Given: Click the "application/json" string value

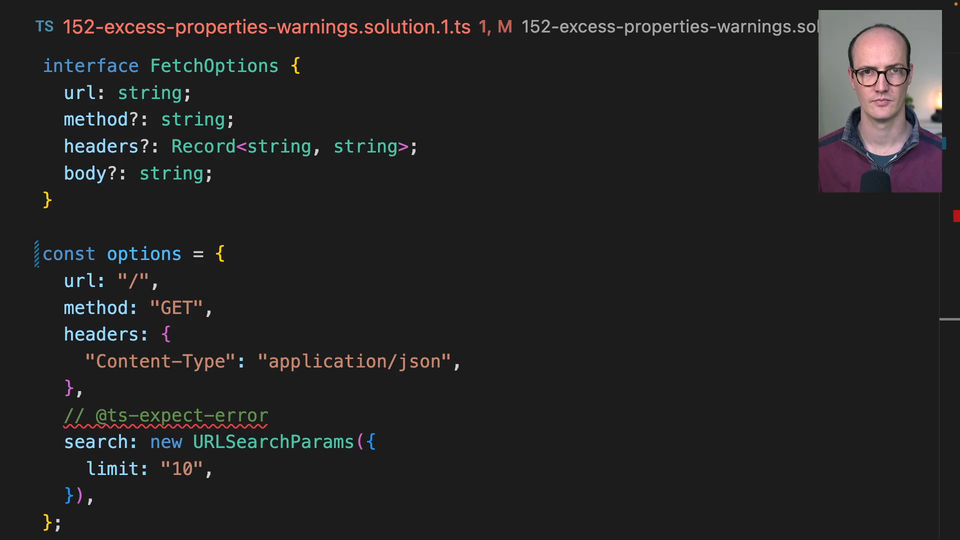Looking at the screenshot, I should 355,362.
